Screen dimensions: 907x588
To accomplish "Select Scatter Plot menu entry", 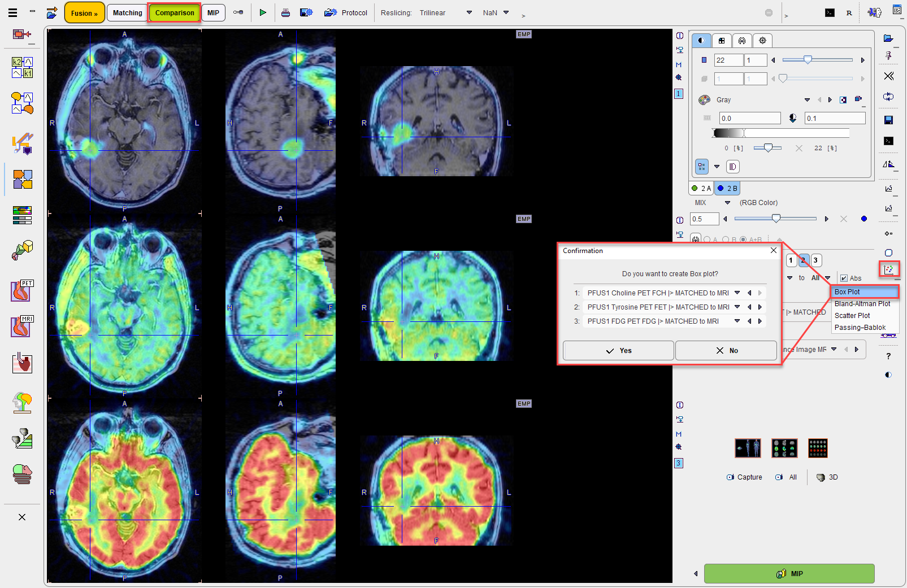I will pos(864,316).
